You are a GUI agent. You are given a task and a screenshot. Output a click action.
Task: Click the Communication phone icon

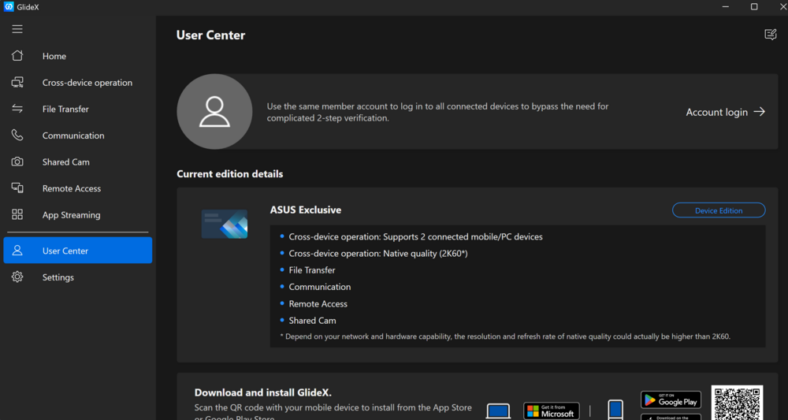(x=17, y=135)
